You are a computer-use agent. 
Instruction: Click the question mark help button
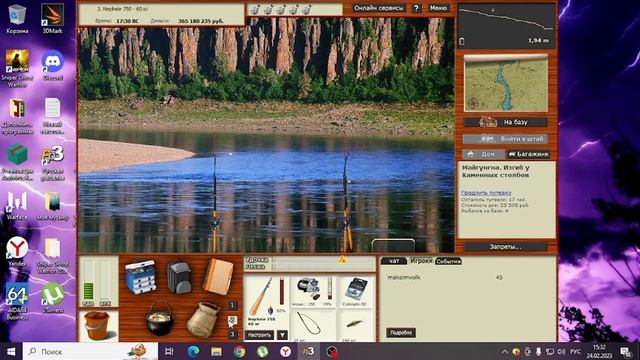(x=416, y=8)
